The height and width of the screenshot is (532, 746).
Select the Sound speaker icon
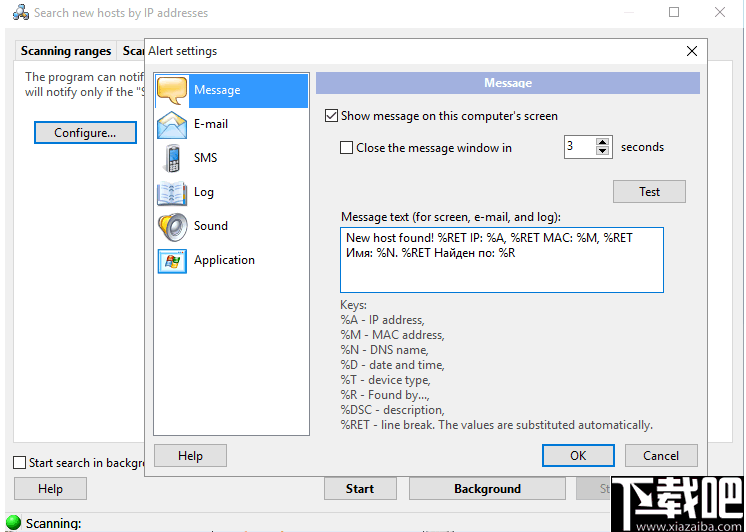click(x=172, y=227)
